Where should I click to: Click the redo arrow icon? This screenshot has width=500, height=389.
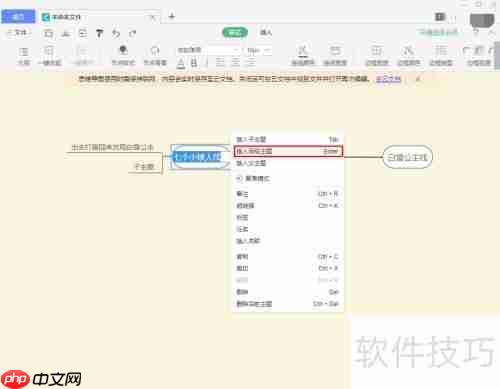(x=133, y=33)
